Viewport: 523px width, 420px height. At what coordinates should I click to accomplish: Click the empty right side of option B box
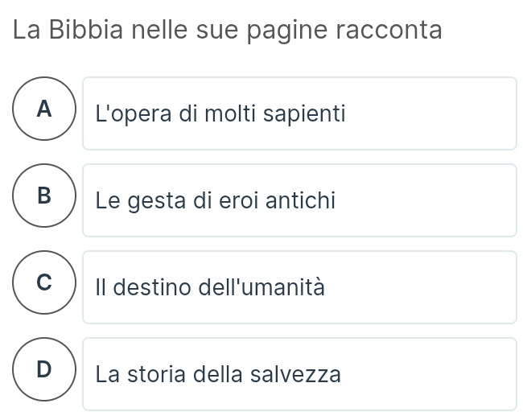tap(451, 200)
